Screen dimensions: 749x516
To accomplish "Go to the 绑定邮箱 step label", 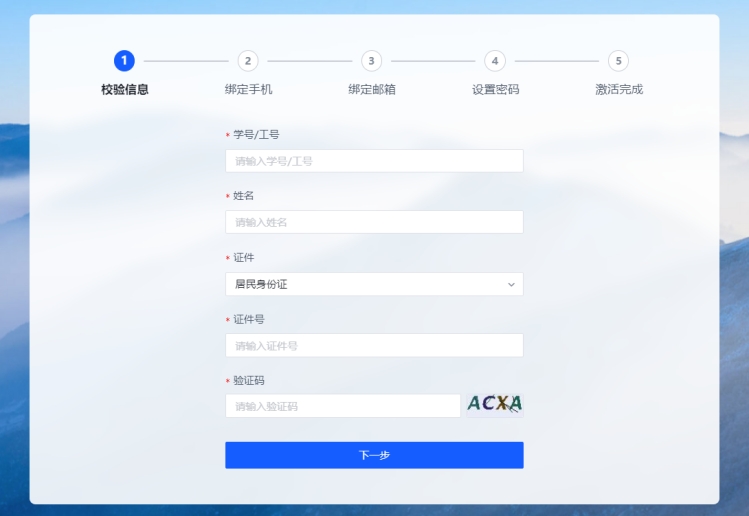I will tap(372, 89).
